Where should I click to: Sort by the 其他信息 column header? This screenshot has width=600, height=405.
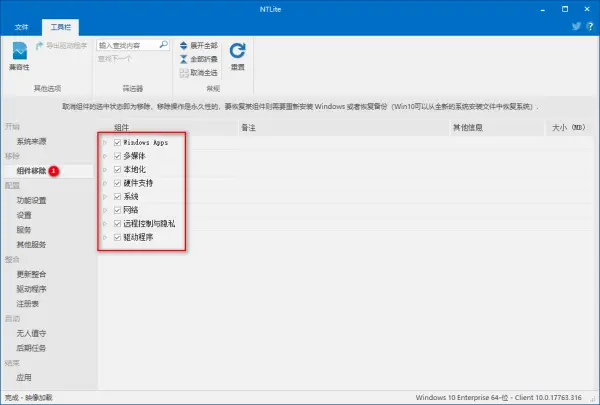click(x=497, y=128)
